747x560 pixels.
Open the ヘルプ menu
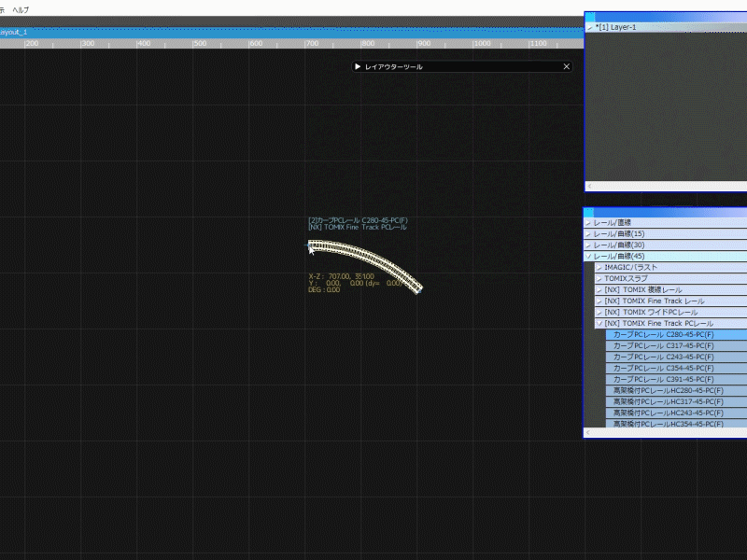coord(20,9)
